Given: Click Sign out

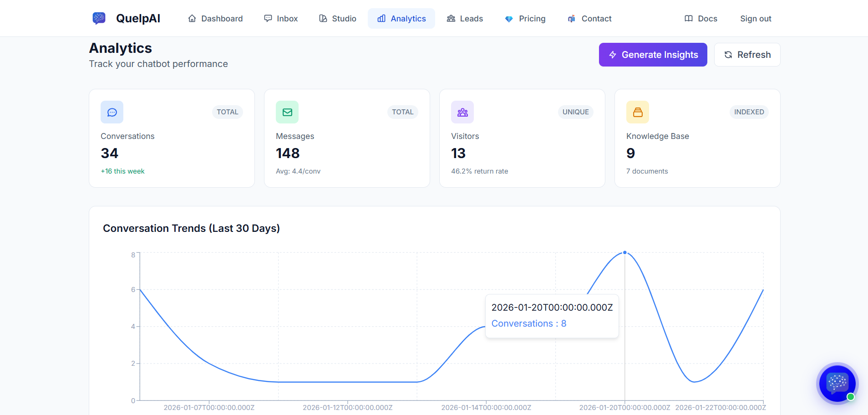Looking at the screenshot, I should point(756,19).
